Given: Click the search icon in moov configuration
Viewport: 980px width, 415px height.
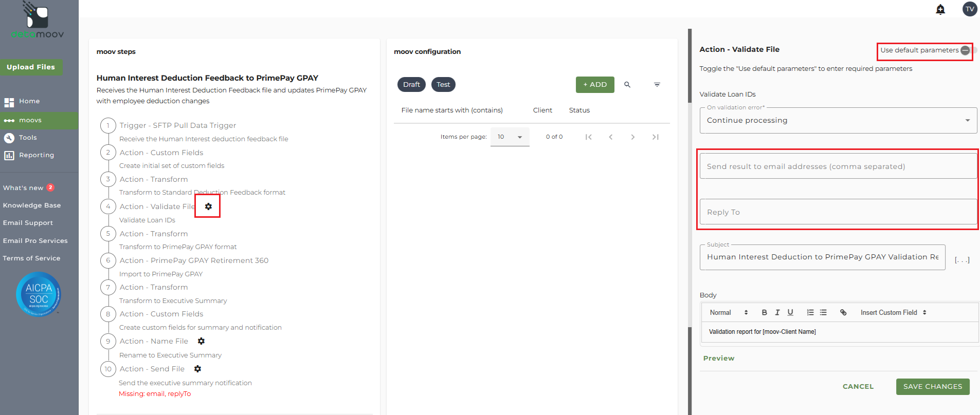Looking at the screenshot, I should pos(627,85).
